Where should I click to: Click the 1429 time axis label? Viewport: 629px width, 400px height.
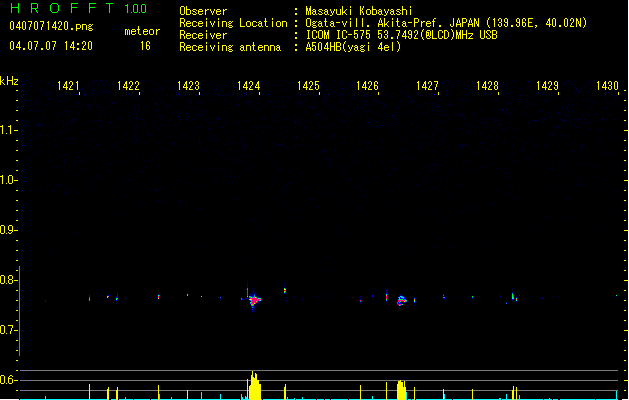(x=547, y=86)
